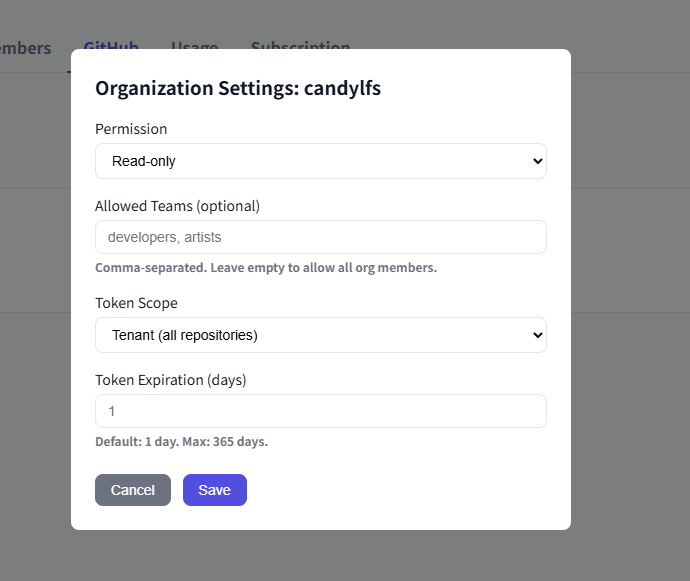Go to the Members tab
This screenshot has width=690, height=581.
(x=25, y=48)
